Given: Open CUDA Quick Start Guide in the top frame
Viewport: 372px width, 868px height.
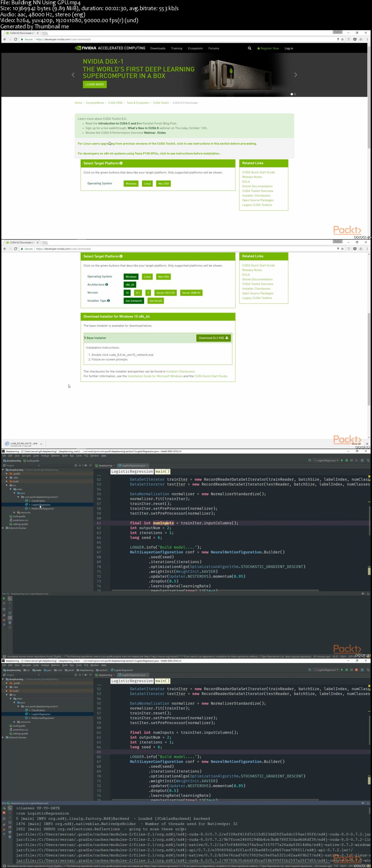Looking at the screenshot, I should pos(258,172).
